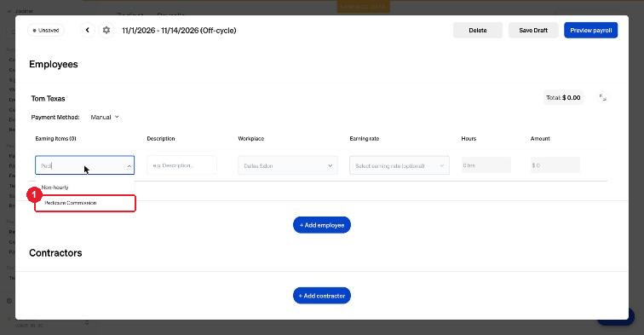Click the Hours input field

pos(486,165)
